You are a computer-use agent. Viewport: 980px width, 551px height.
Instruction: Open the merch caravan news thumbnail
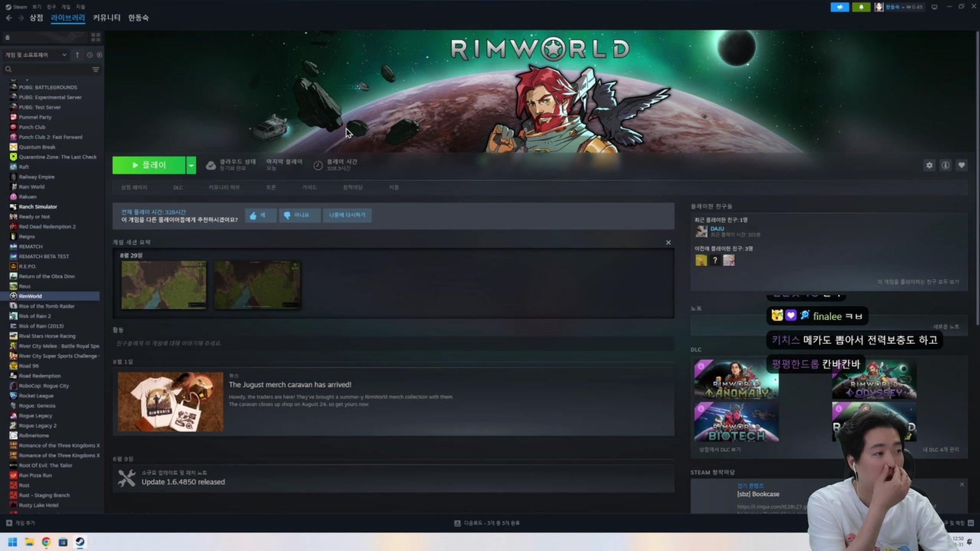pos(171,402)
